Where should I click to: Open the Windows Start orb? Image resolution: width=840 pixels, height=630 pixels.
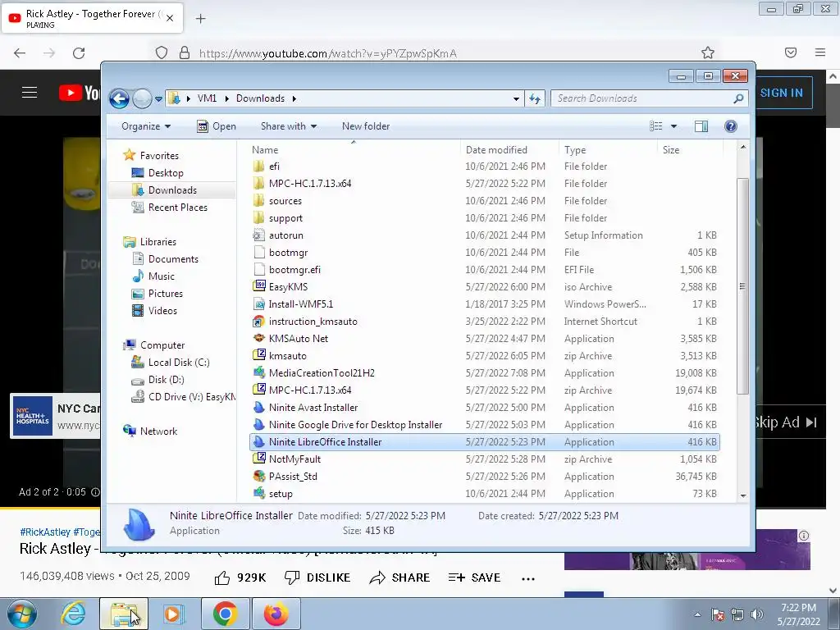click(21, 614)
